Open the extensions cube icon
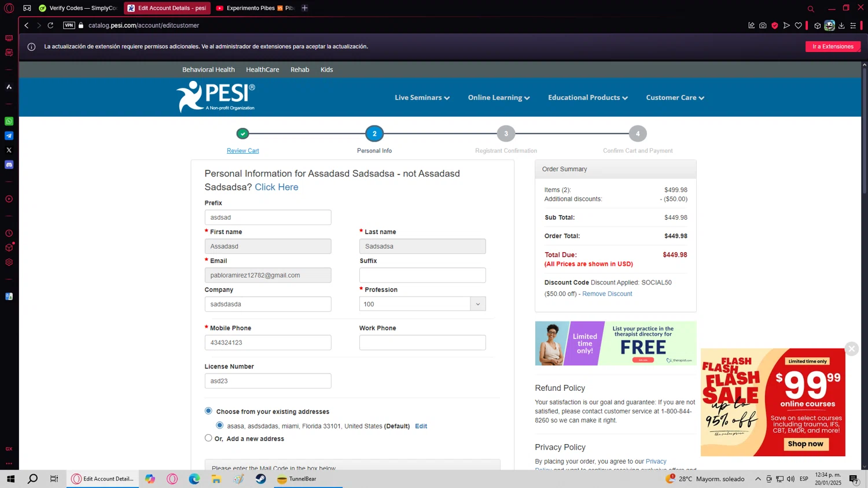Screen dimensions: 868x488 click(x=818, y=25)
